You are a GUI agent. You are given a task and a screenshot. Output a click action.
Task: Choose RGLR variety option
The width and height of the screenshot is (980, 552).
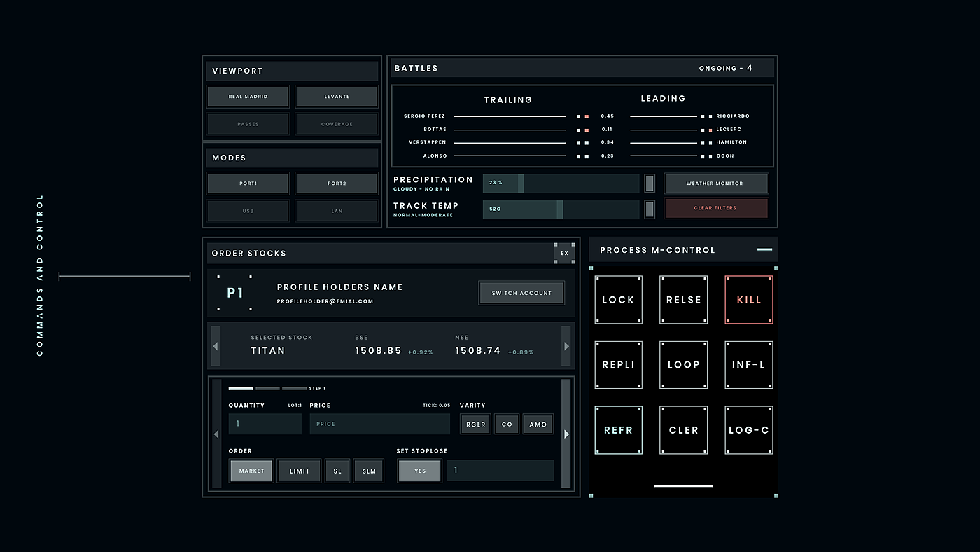475,425
